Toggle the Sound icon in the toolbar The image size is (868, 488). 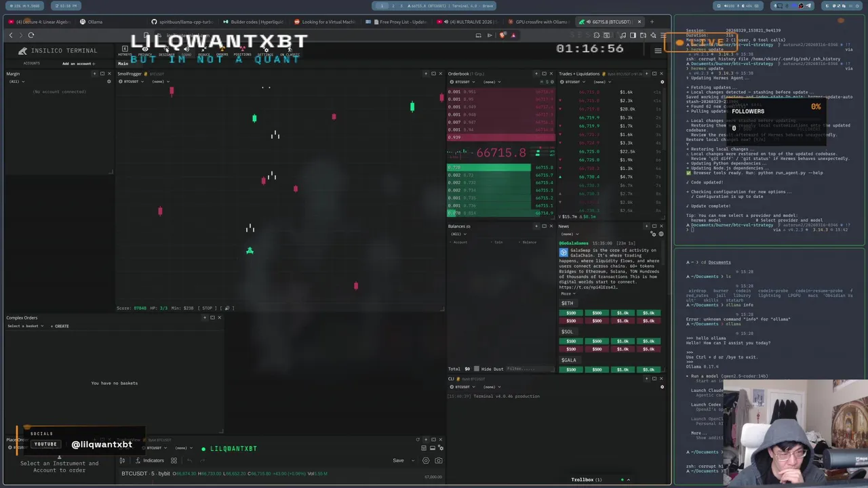point(186,50)
